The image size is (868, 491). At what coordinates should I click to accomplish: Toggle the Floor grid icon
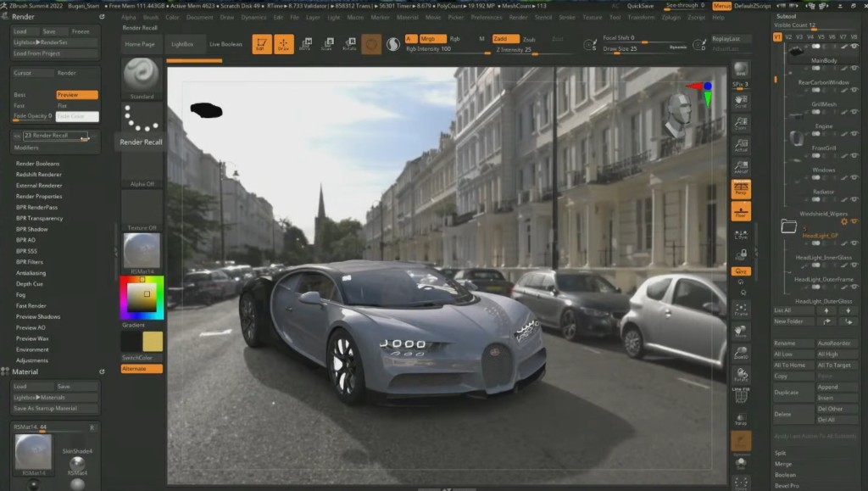point(741,211)
